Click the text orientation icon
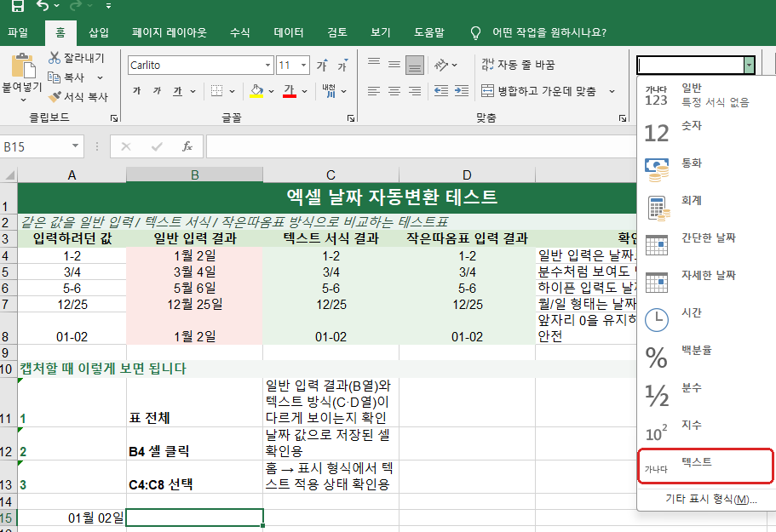The height and width of the screenshot is (532, 776). point(441,65)
